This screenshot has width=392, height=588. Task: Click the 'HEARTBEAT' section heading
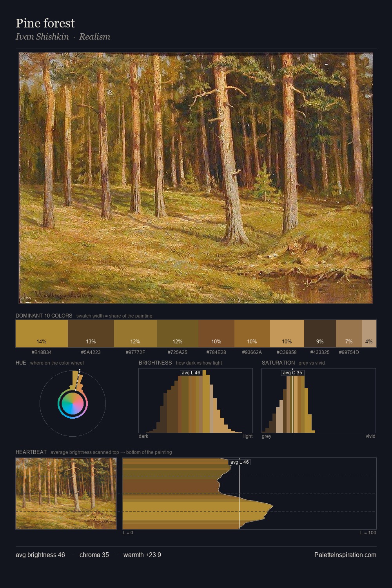31,452
